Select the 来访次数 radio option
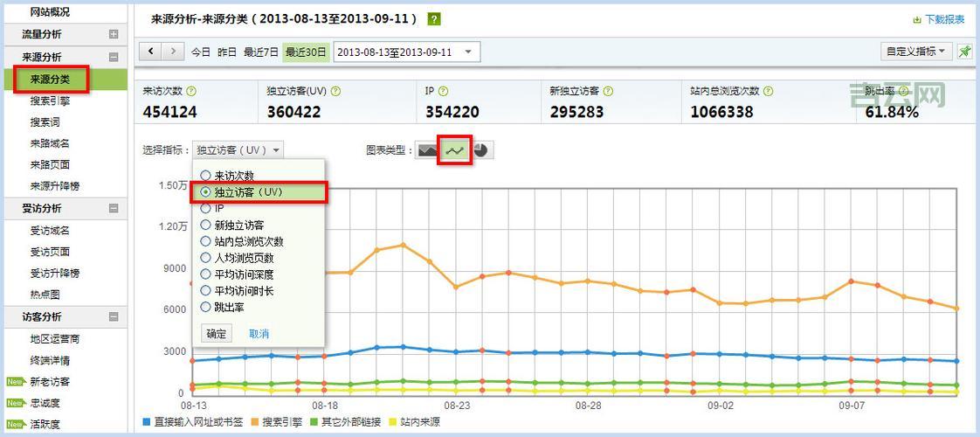980x437 pixels. click(x=206, y=176)
